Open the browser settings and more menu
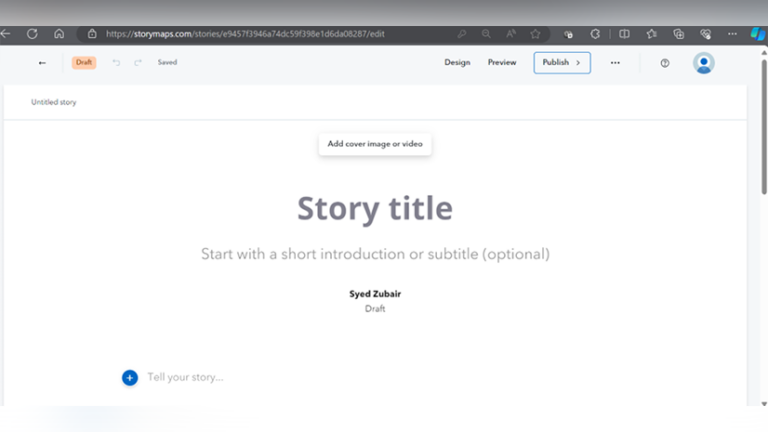This screenshot has height=432, width=768. click(x=732, y=34)
